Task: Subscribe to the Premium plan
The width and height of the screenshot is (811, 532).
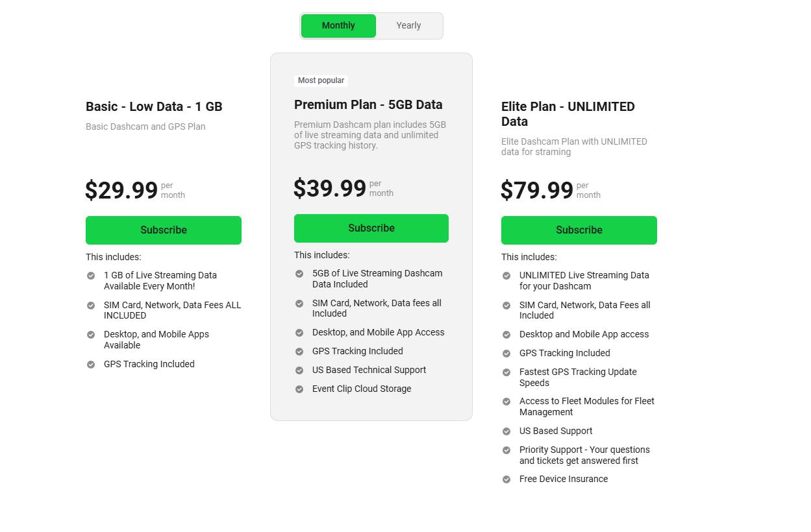Action: 371,228
